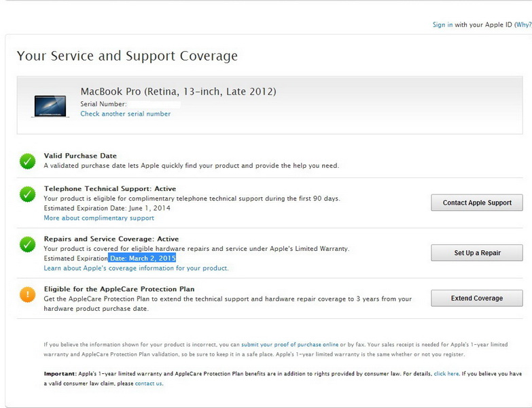Open the (Why?) link beside Apple ID
532x408 pixels.
523,24
